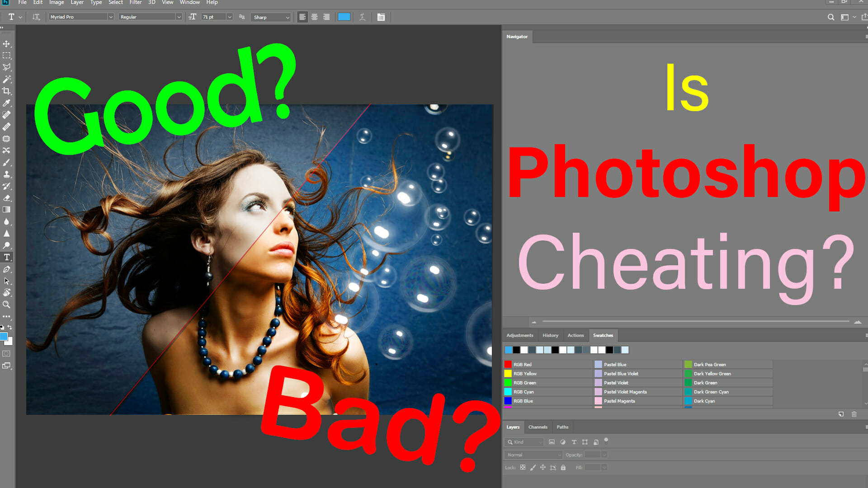
Task: Open the layer filter Kind dropdown
Action: pos(524,442)
